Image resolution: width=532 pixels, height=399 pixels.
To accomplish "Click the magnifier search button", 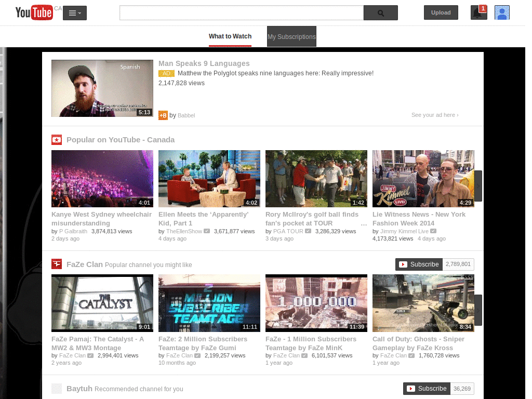I will point(381,13).
